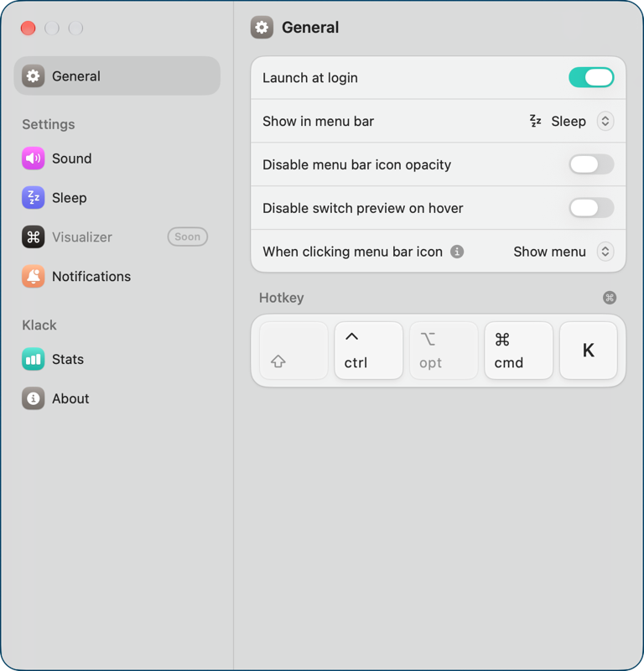The image size is (644, 671).
Task: Click the General title text in header
Action: pos(310,28)
